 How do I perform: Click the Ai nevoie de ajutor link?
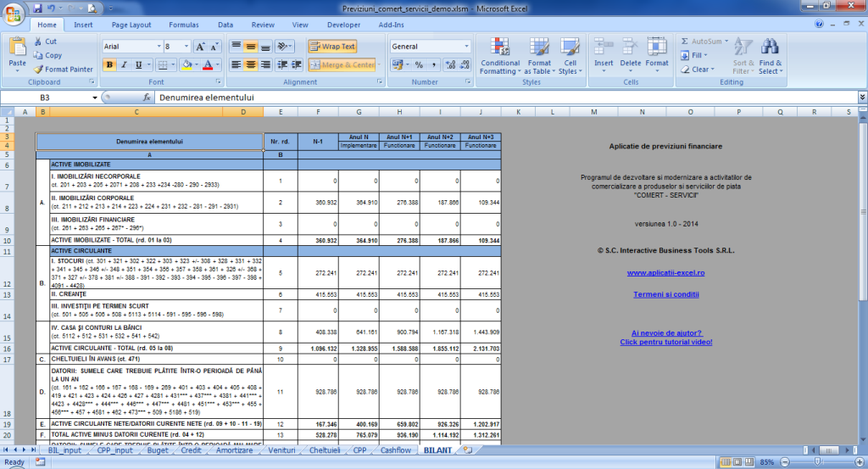666,333
